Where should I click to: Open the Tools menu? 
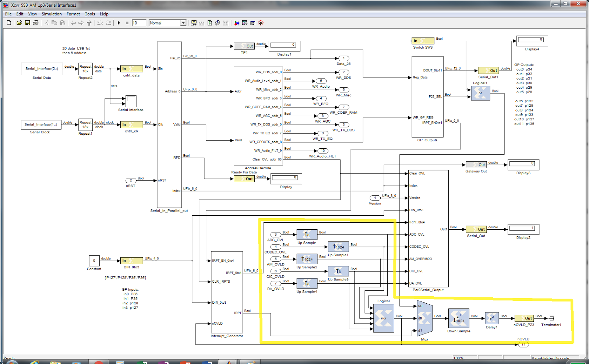tap(90, 14)
